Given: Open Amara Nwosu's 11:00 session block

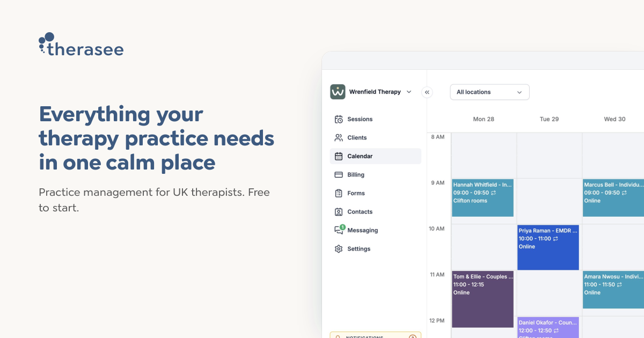Looking at the screenshot, I should click(613, 290).
